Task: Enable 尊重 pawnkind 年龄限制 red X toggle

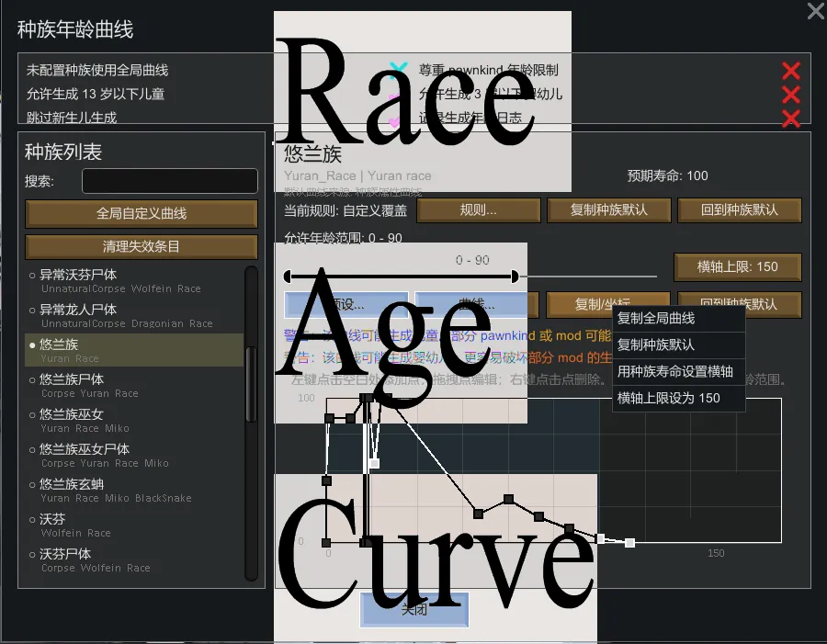Action: tap(790, 71)
